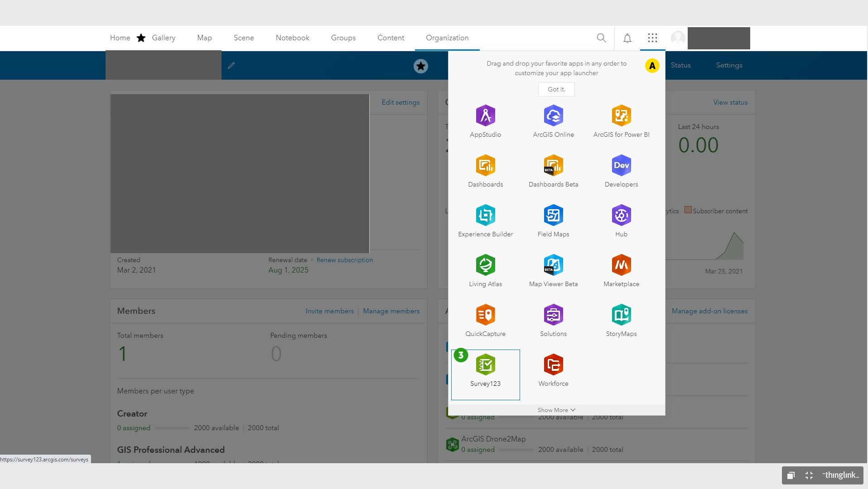Open the Solutions app
The height and width of the screenshot is (489, 868).
tap(553, 321)
